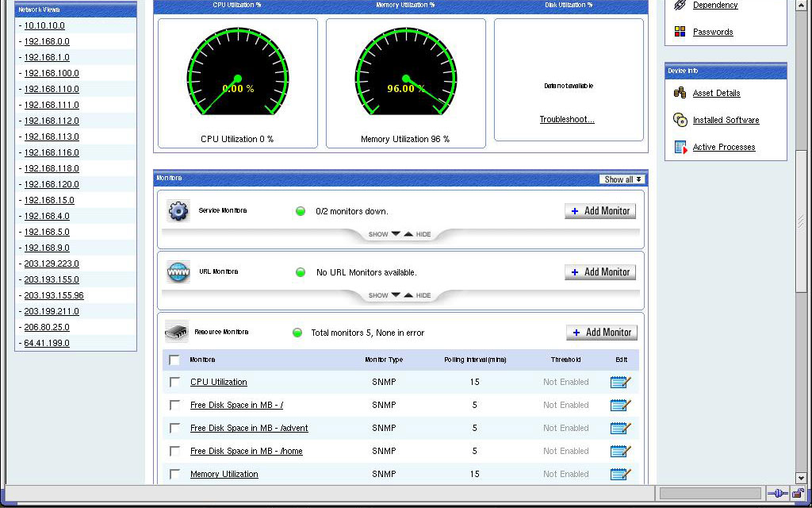
Task: Open the 203.193.155.96 network view
Action: (x=54, y=295)
